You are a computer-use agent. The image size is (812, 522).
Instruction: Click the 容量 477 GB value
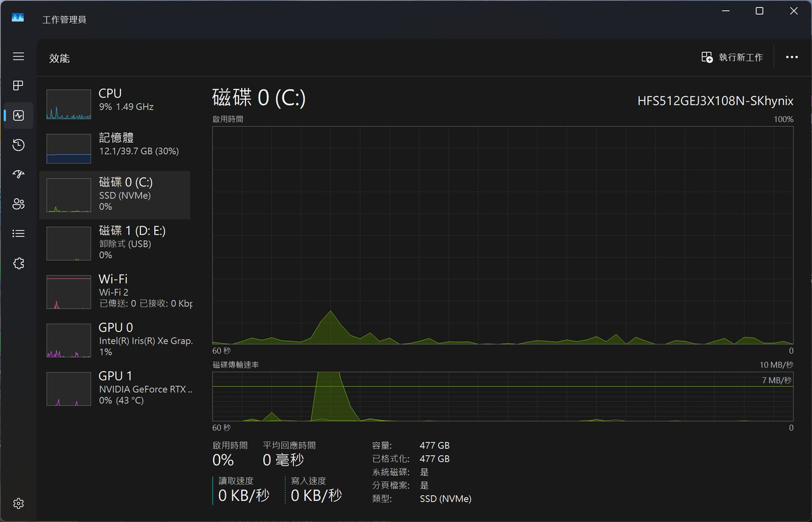pyautogui.click(x=435, y=445)
